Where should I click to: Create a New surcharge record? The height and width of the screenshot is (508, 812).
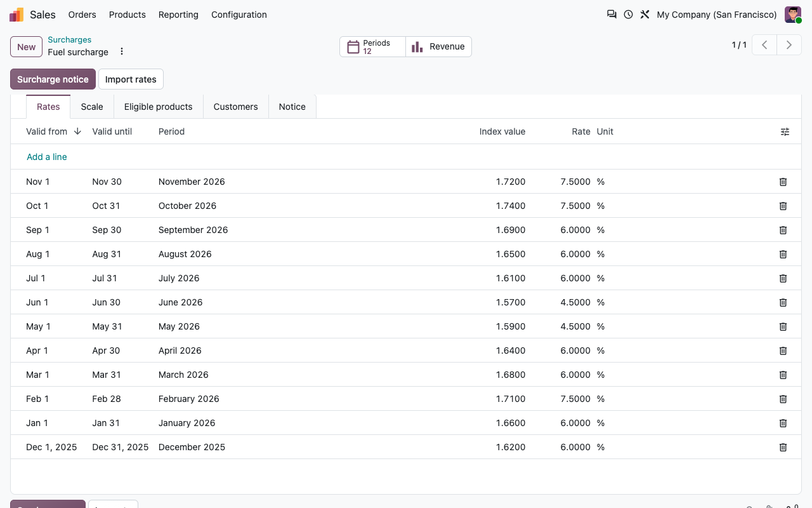click(x=27, y=46)
